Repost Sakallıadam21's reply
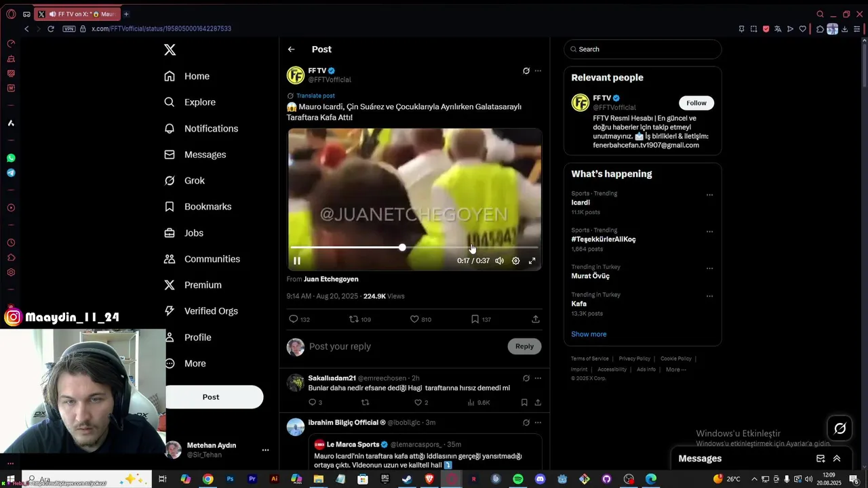868x488 pixels. tap(365, 403)
